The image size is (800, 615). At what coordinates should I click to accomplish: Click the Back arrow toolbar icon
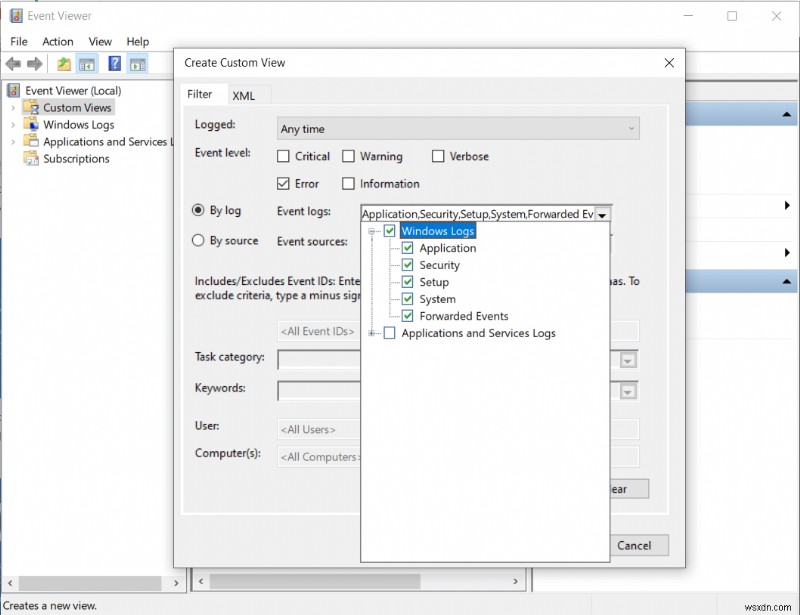[13, 64]
